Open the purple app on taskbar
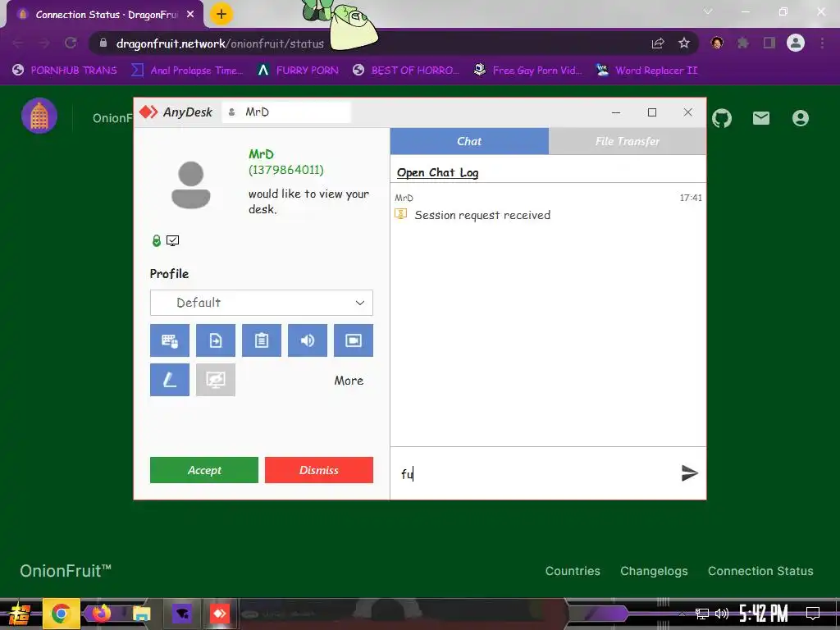This screenshot has width=840, height=630. click(181, 614)
